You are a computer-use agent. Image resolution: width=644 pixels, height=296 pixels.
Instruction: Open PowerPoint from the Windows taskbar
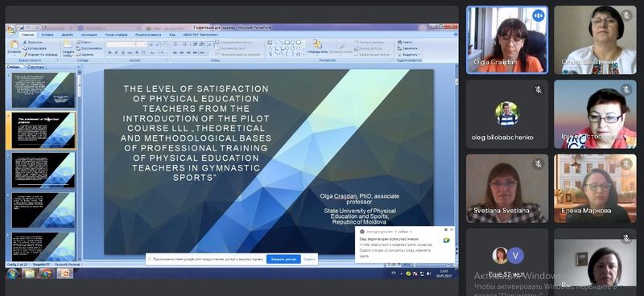pyautogui.click(x=65, y=273)
